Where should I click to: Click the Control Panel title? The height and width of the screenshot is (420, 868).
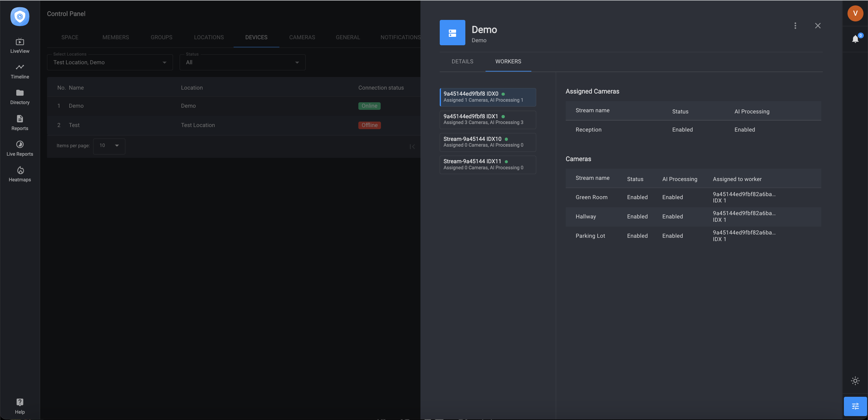66,14
